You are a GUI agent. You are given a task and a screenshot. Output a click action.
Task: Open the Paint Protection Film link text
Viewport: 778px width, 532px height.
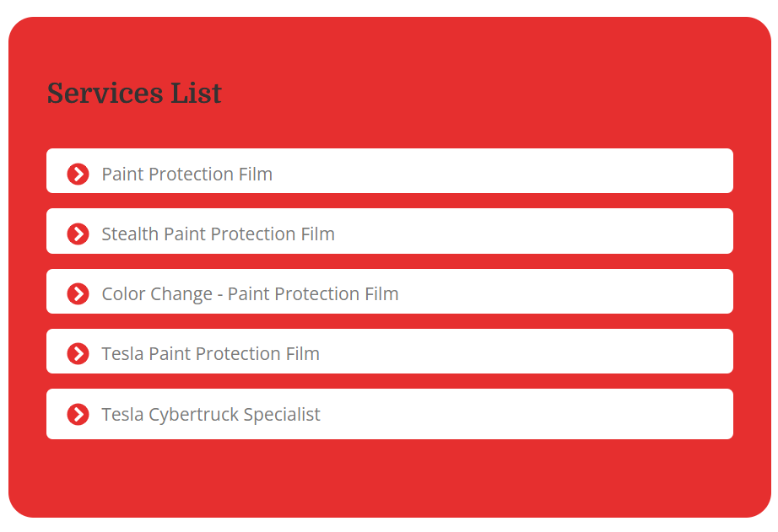click(x=186, y=175)
